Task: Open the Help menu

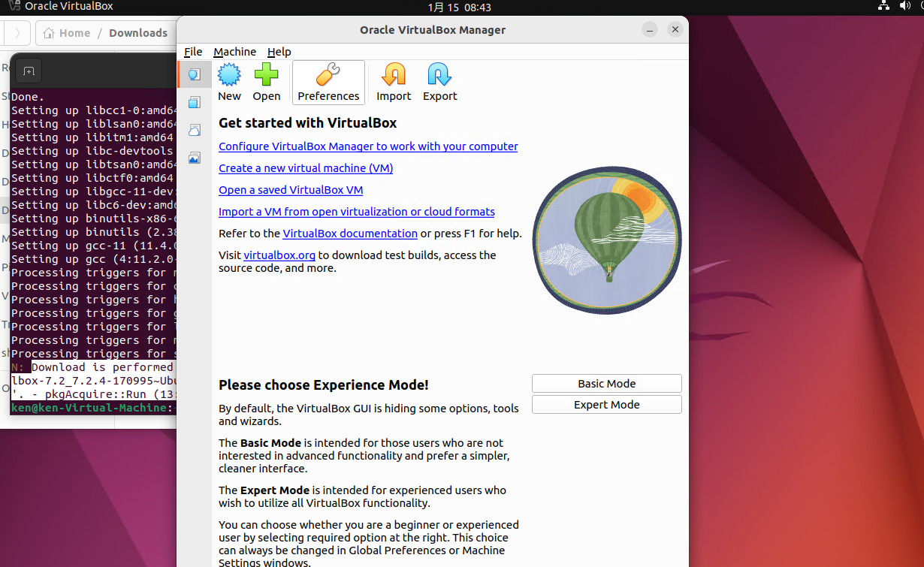Action: (x=279, y=52)
